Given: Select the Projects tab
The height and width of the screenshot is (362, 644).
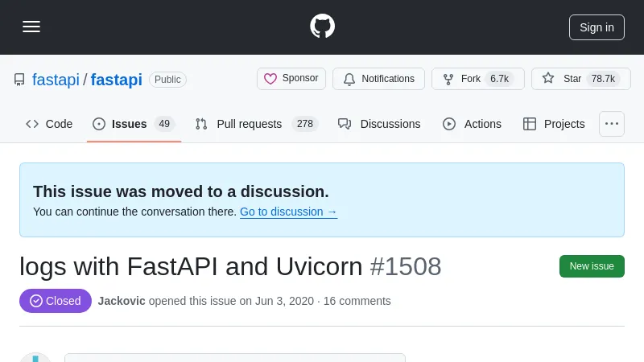Looking at the screenshot, I should 554,124.
